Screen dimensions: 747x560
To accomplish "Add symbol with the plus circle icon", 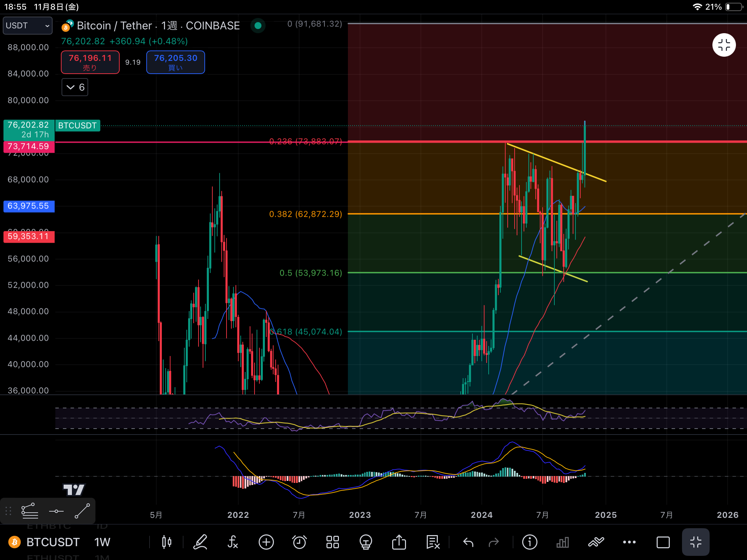I will click(266, 542).
